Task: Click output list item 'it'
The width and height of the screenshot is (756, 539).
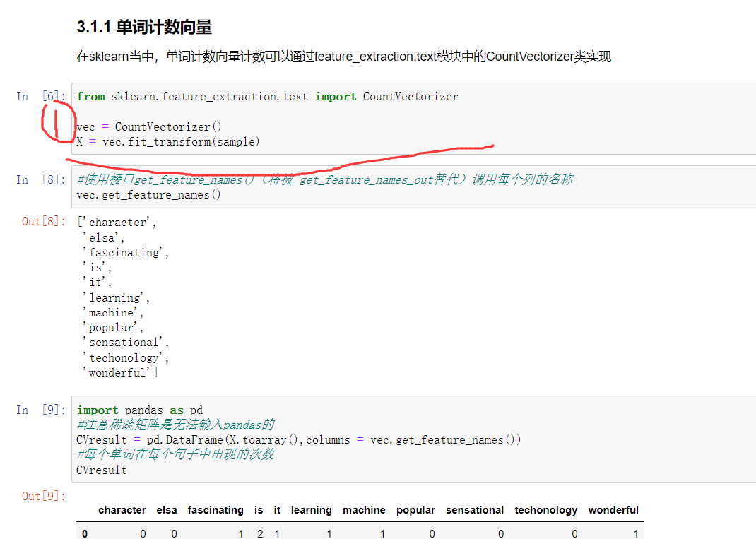Action: pos(96,283)
